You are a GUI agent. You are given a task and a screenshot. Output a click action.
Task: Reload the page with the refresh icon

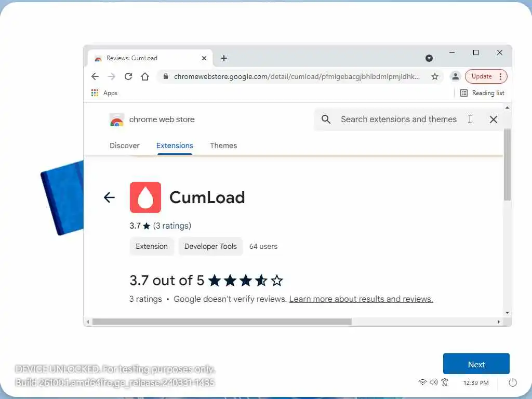[128, 76]
